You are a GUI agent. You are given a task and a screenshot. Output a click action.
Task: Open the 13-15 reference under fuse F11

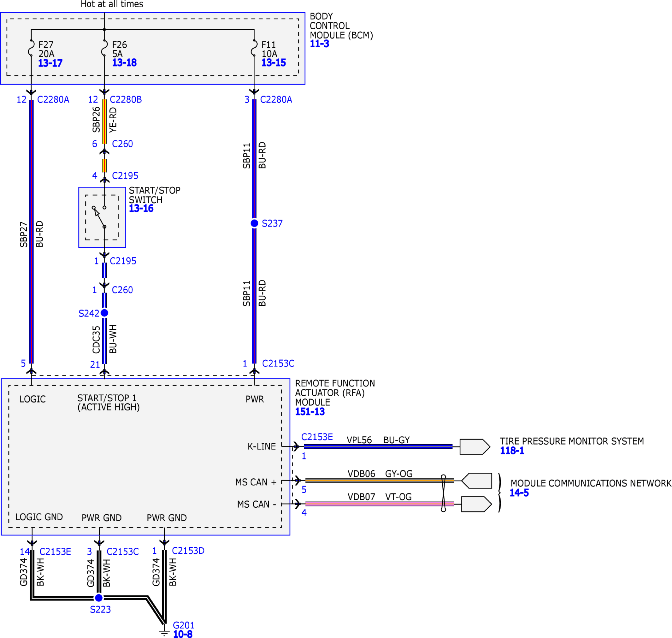[274, 62]
